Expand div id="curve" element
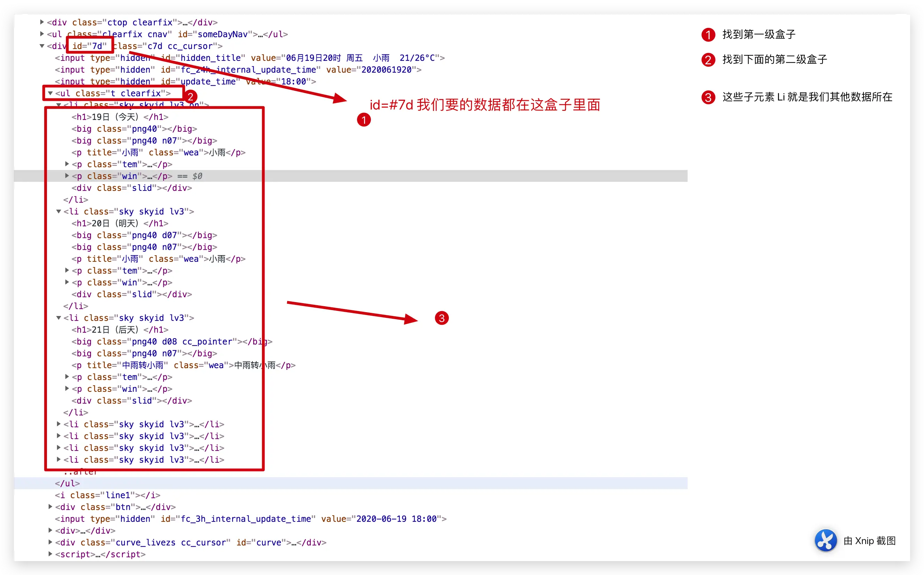 [x=50, y=542]
